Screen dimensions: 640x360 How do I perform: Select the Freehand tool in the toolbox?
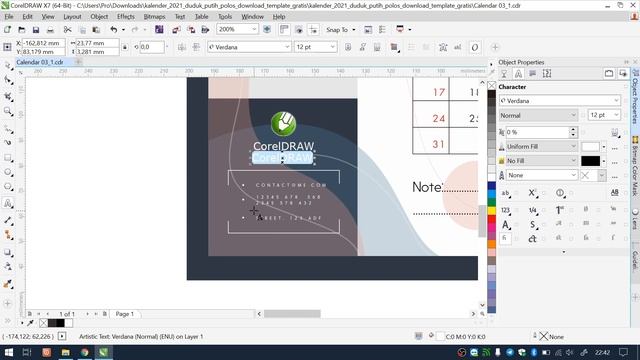click(x=8, y=129)
